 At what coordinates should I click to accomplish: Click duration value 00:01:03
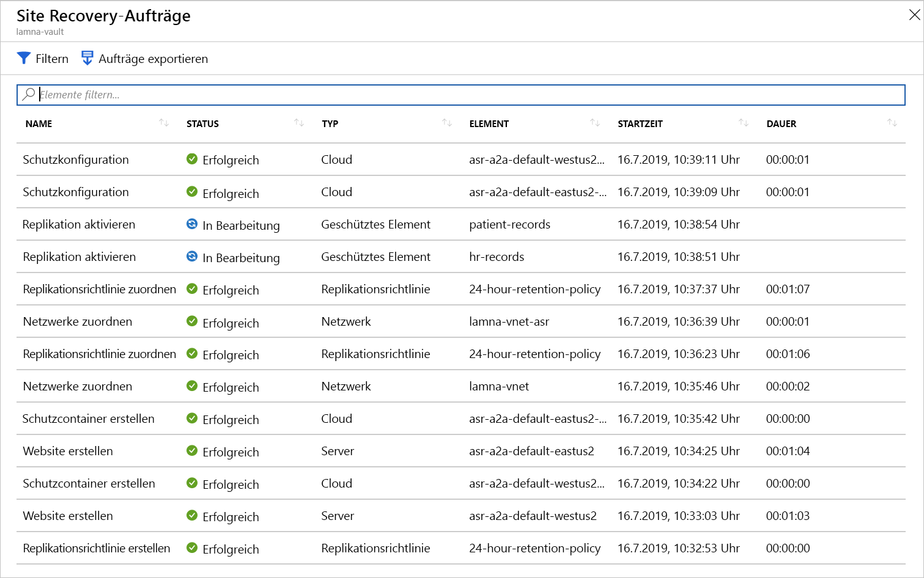pos(788,516)
